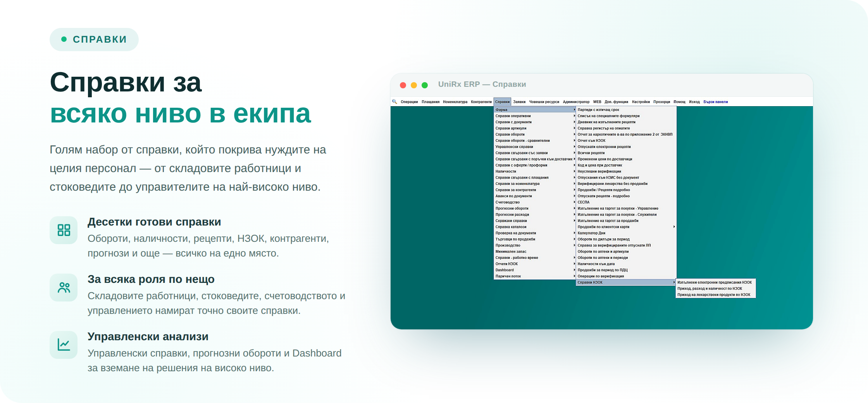868x403 pixels.
Task: Choose Калкулатор Дни
Action: pyautogui.click(x=626, y=233)
